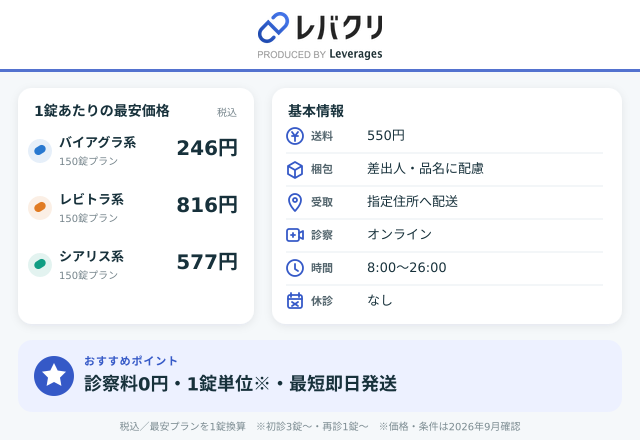Screen dimensions: 640x440
Task: Click the 8:00〜26:00 hours value
Action: (407, 267)
